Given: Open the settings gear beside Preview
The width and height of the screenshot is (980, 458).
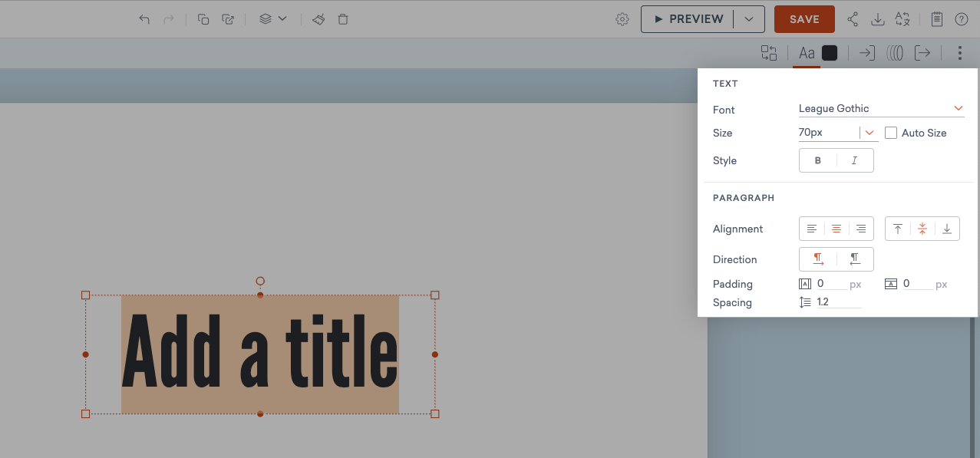Looking at the screenshot, I should click(622, 18).
